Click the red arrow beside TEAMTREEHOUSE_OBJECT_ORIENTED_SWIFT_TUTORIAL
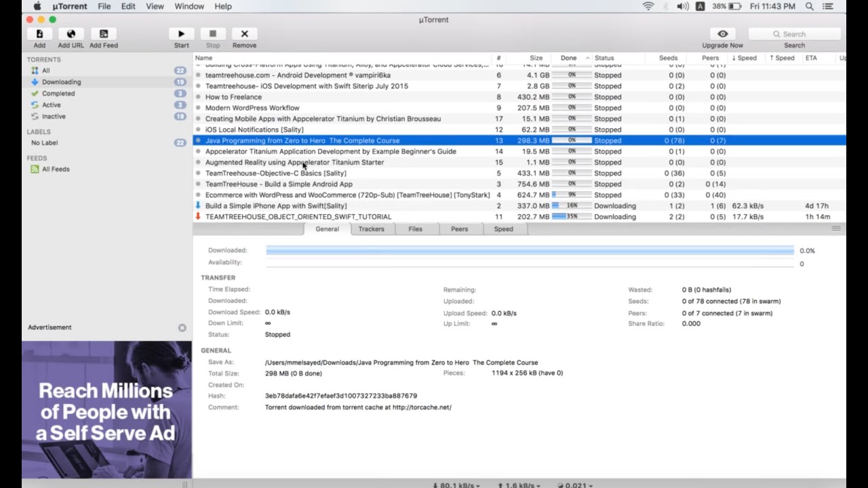Screen dimensions: 868x488 [x=198, y=216]
